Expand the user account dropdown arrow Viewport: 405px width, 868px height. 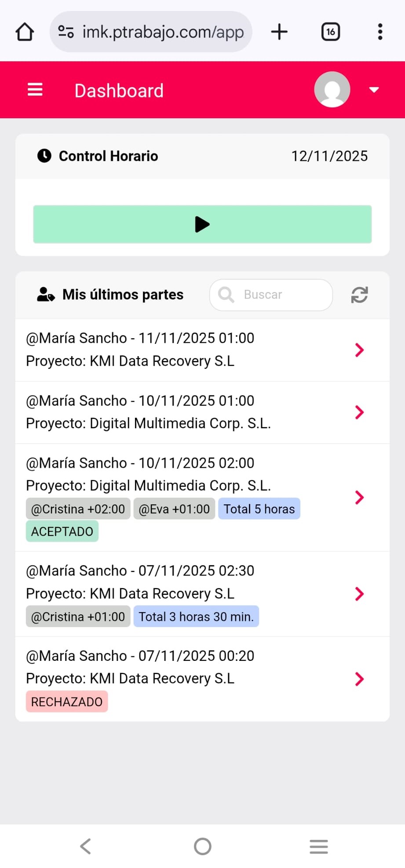(x=374, y=90)
